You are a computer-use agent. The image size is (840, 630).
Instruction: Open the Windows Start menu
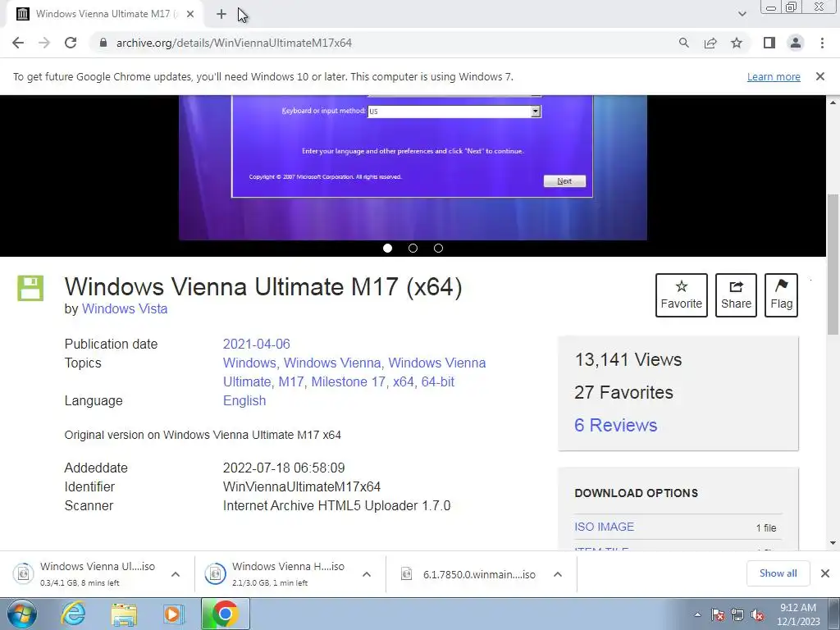click(x=21, y=614)
